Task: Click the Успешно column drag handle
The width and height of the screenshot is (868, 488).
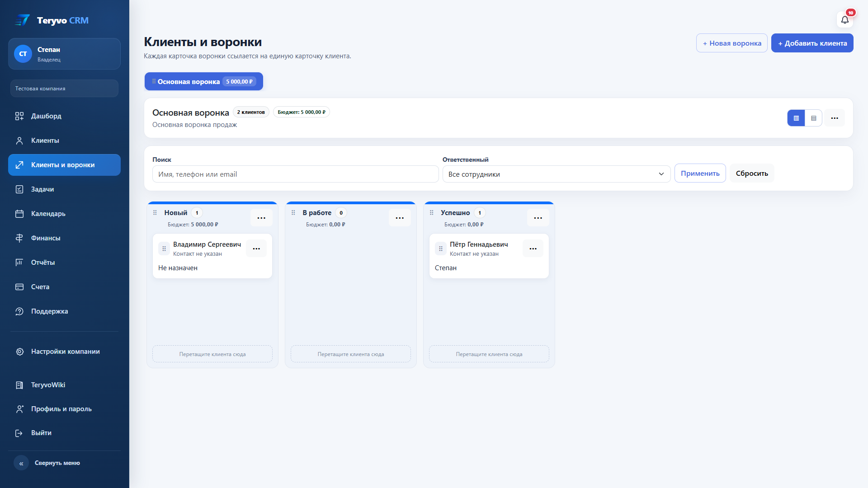Action: 432,213
